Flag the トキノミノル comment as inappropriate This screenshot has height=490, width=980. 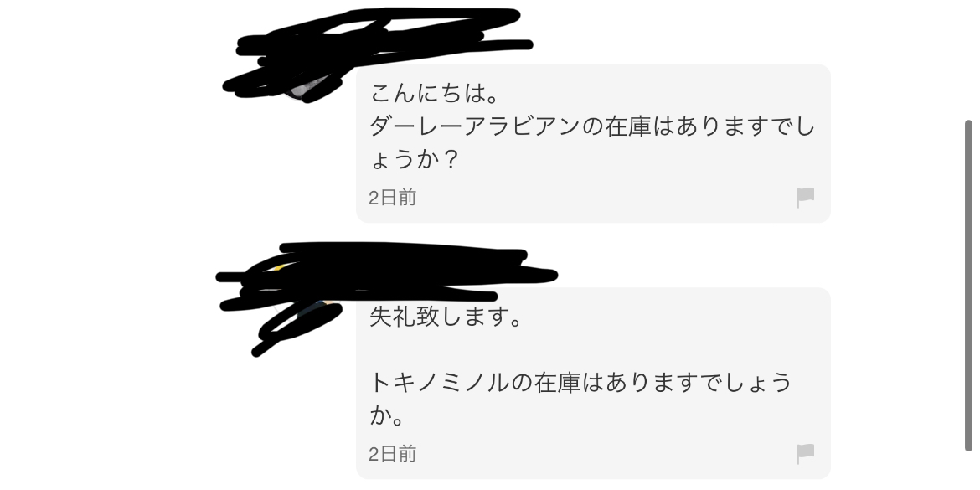point(806,454)
